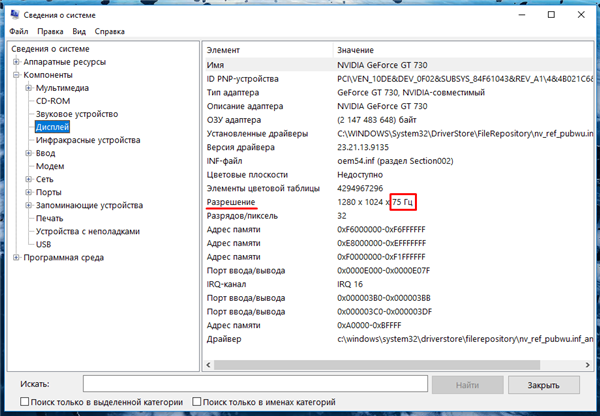The image size is (600, 416).
Task: Select the Тип адаптера row
Action: pos(399,93)
